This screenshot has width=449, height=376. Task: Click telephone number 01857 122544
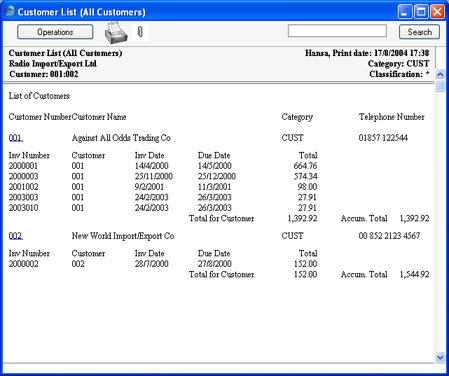coord(383,138)
